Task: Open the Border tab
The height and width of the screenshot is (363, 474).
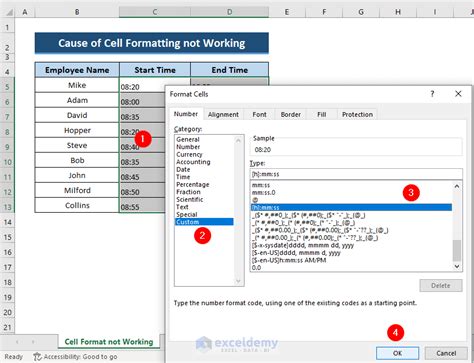Action: 290,114
